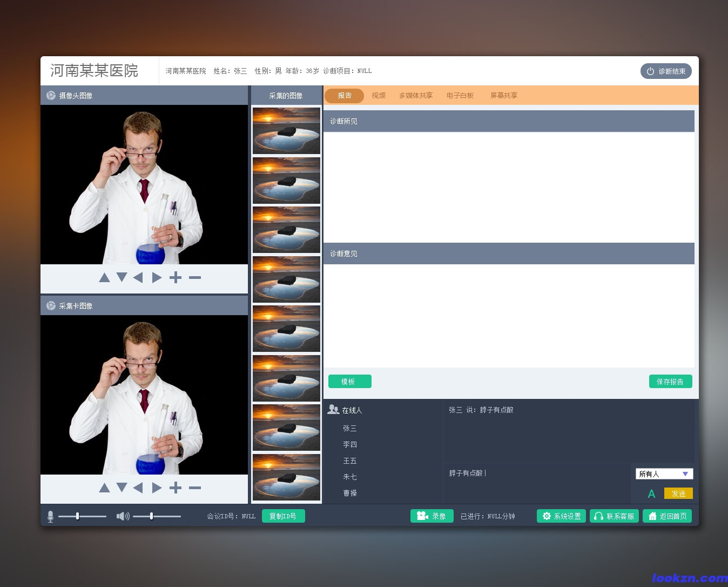Viewport: 728px width, 587px height.
Task: Click the up arrow under camera image
Action: click(105, 278)
